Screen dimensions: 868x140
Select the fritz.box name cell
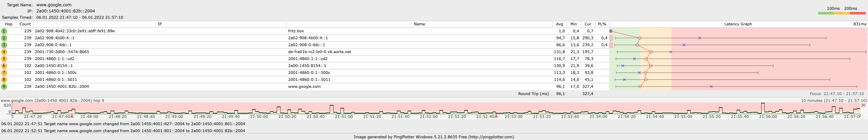coord(296,31)
